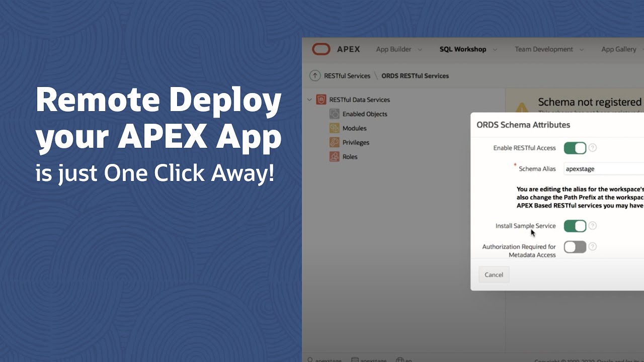Image resolution: width=644 pixels, height=362 pixels.
Task: Click the Oracle APEX logo icon
Action: point(321,49)
